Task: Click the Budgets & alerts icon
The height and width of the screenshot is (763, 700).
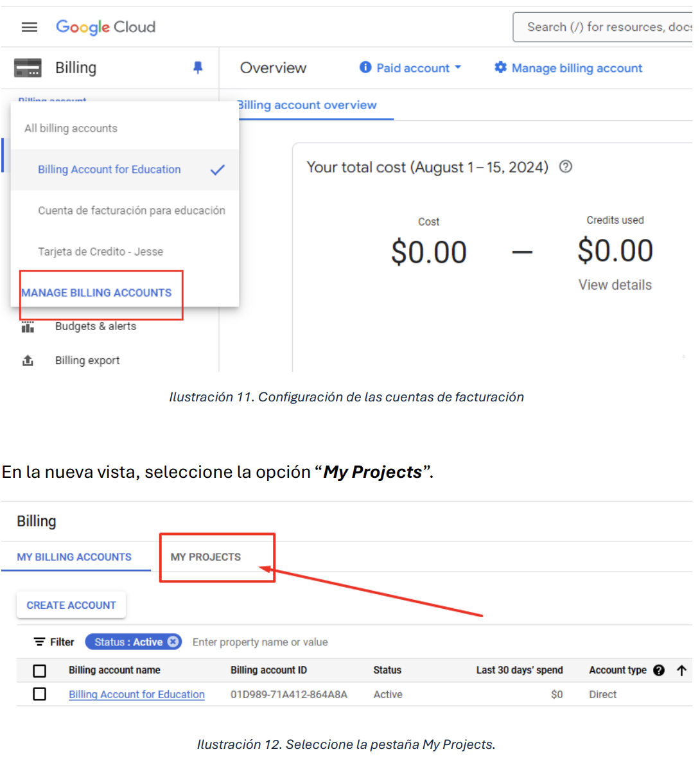Action: point(28,326)
